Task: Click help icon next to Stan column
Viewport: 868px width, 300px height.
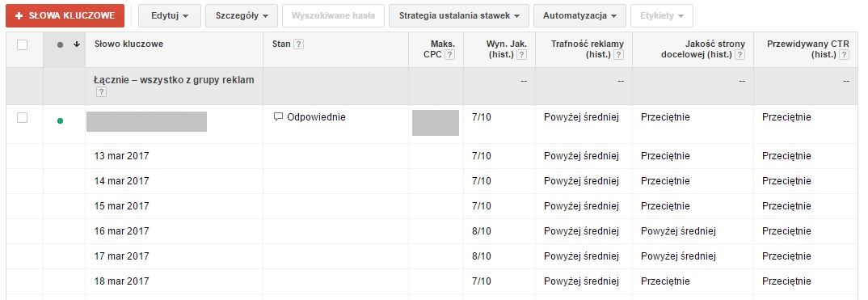Action: pos(298,44)
